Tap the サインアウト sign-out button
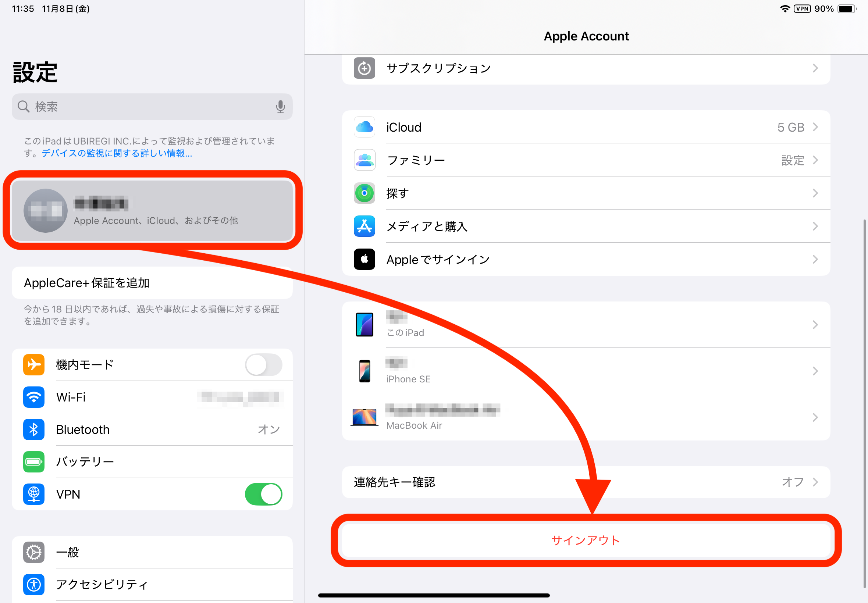This screenshot has height=603, width=868. point(586,540)
